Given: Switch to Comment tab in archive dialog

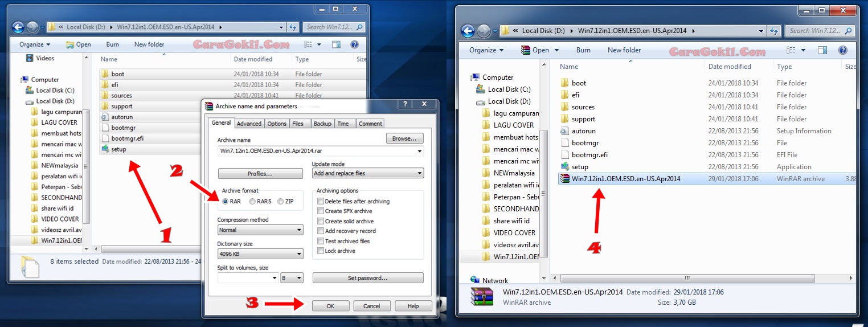Looking at the screenshot, I should [370, 124].
